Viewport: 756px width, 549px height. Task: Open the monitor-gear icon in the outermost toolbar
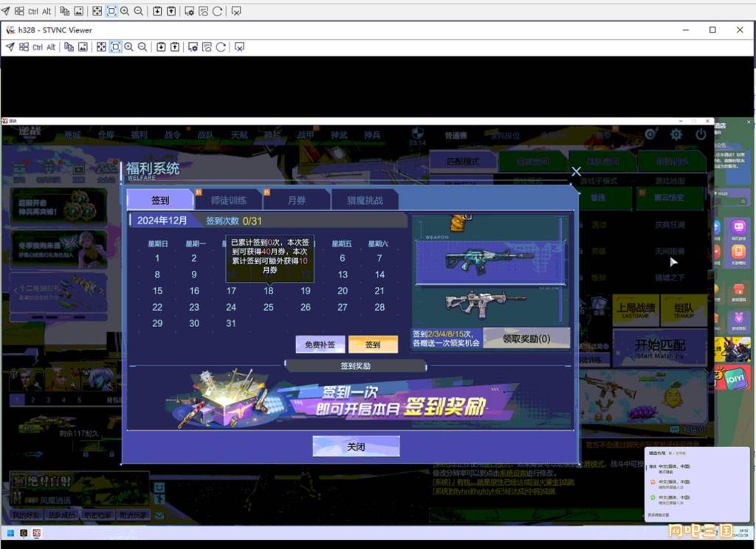point(190,11)
